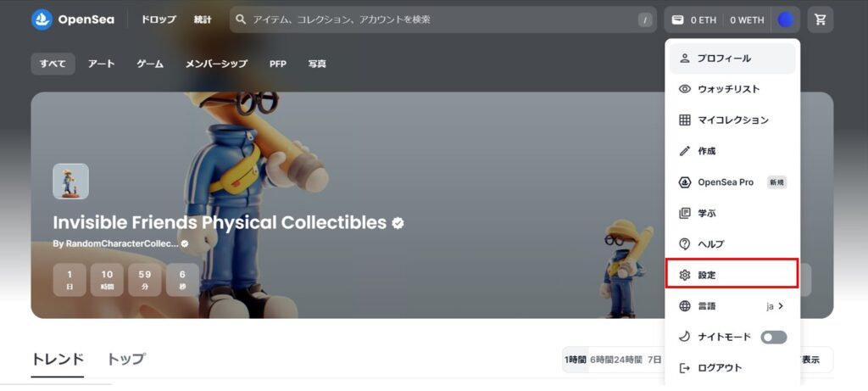868x391 pixels.
Task: Open the 統計 navigation menu
Action: [203, 20]
